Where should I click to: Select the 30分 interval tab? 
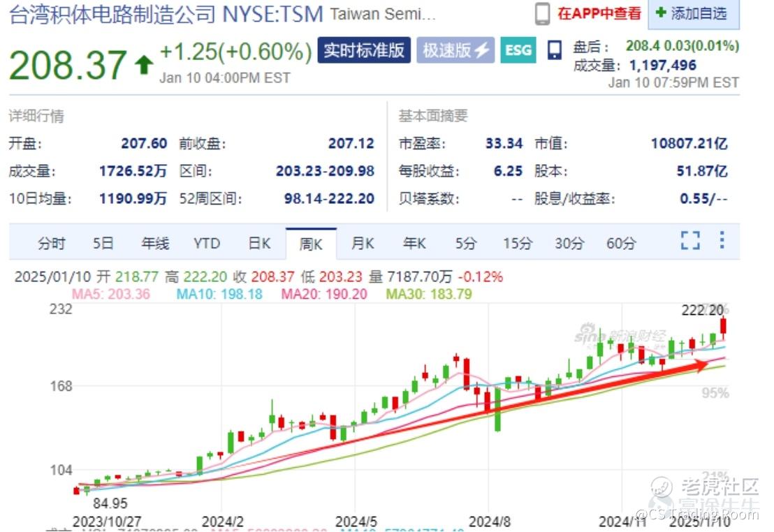[x=569, y=243]
